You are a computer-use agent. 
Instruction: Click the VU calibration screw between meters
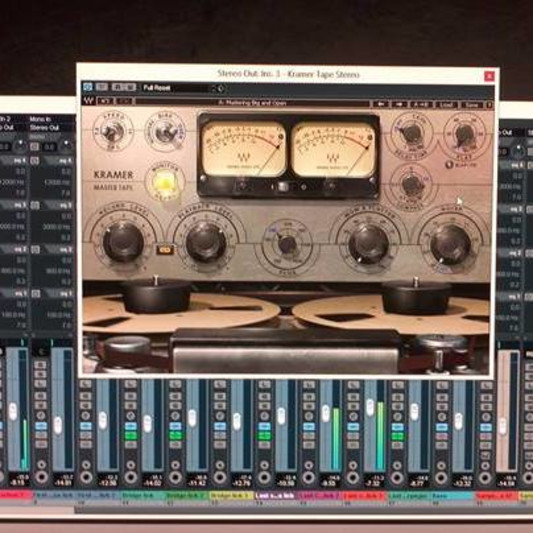coord(282,187)
